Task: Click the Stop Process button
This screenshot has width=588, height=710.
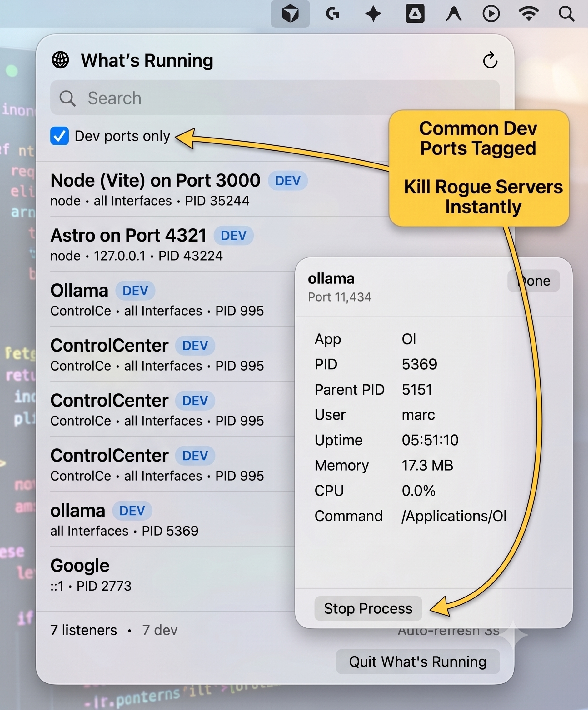Action: click(368, 608)
